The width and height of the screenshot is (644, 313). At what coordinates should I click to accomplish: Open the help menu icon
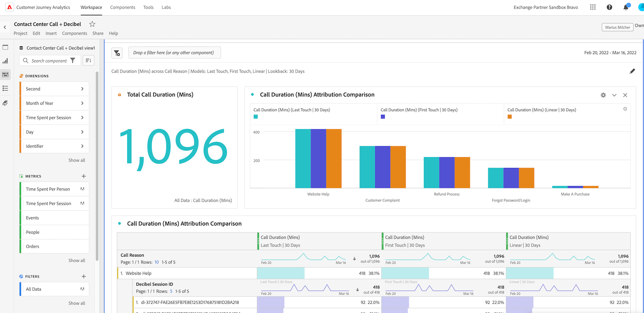point(609,7)
